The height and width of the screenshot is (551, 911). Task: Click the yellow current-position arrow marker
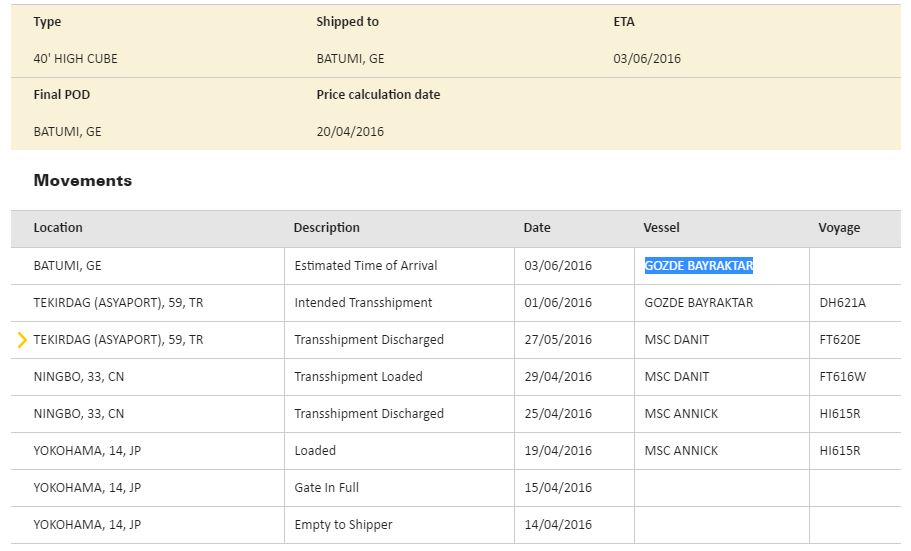point(22,340)
